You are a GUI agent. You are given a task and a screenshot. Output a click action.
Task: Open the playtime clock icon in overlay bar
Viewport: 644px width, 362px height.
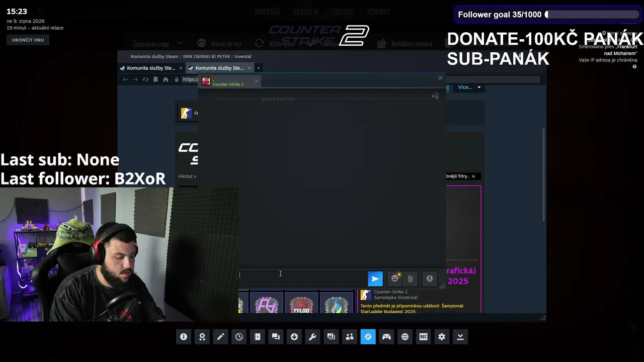239,337
